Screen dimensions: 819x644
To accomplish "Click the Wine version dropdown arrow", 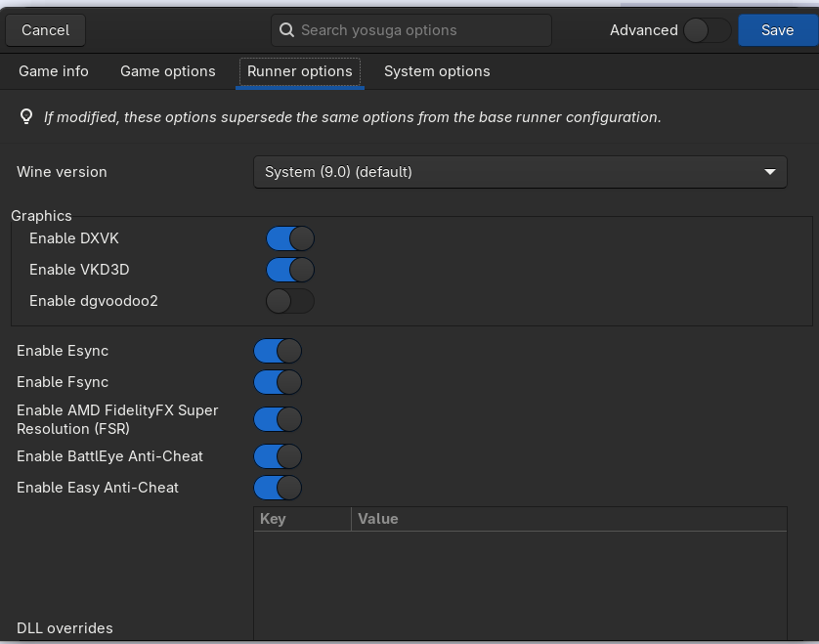I will 770,172.
